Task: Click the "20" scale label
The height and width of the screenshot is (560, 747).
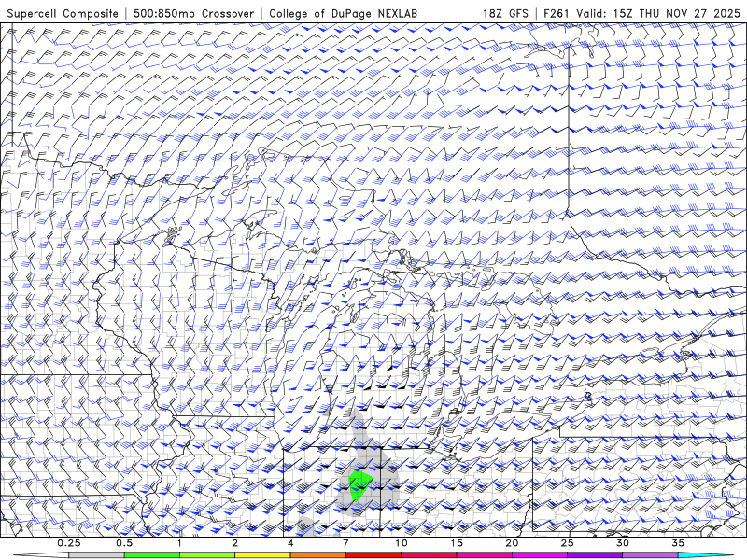Action: coord(512,543)
